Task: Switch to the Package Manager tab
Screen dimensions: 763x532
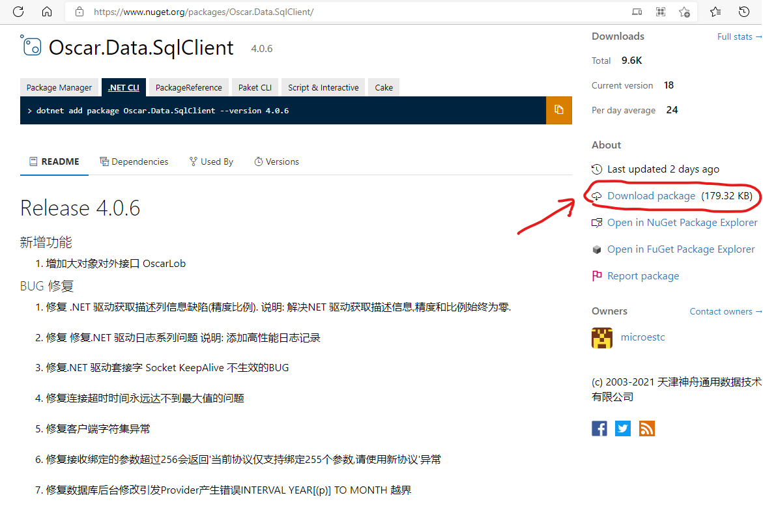Action: 59,87
